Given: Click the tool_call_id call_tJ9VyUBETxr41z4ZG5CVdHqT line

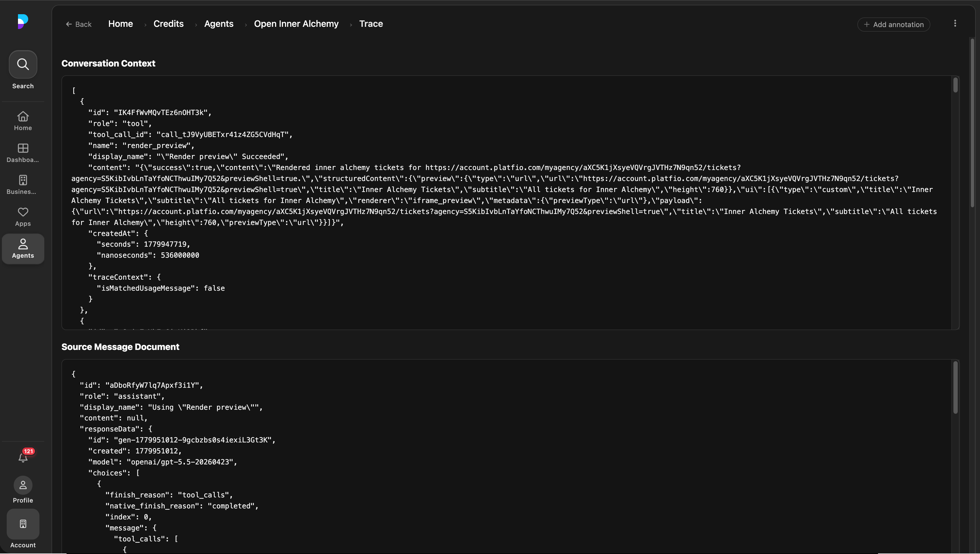Looking at the screenshot, I should pyautogui.click(x=190, y=135).
